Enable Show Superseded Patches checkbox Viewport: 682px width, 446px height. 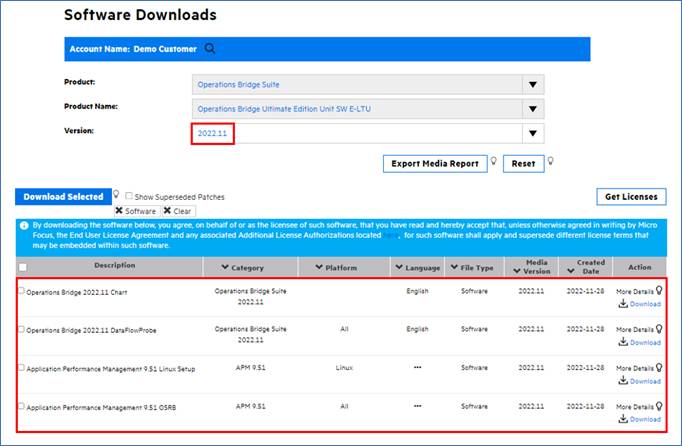pyautogui.click(x=129, y=196)
